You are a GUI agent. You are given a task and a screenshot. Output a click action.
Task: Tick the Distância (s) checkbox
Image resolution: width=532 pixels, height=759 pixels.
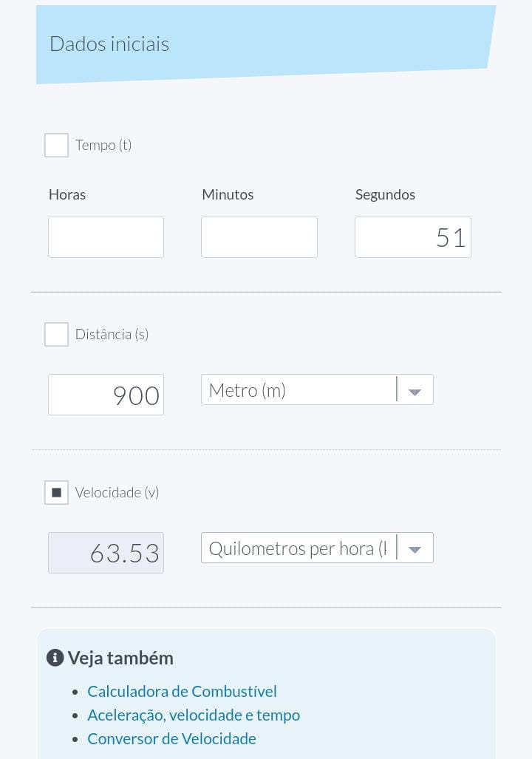56,334
